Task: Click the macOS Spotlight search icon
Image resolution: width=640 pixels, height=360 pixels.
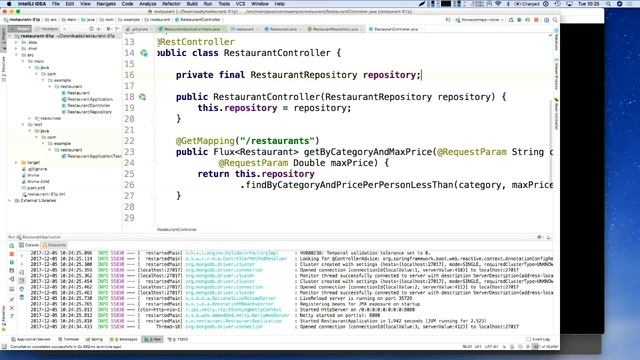Action: point(609,4)
